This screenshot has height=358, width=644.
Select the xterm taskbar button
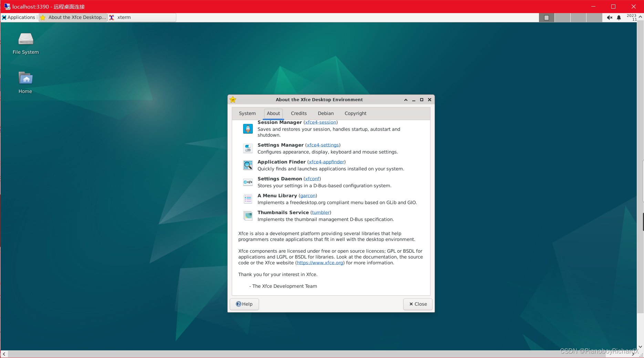(142, 18)
